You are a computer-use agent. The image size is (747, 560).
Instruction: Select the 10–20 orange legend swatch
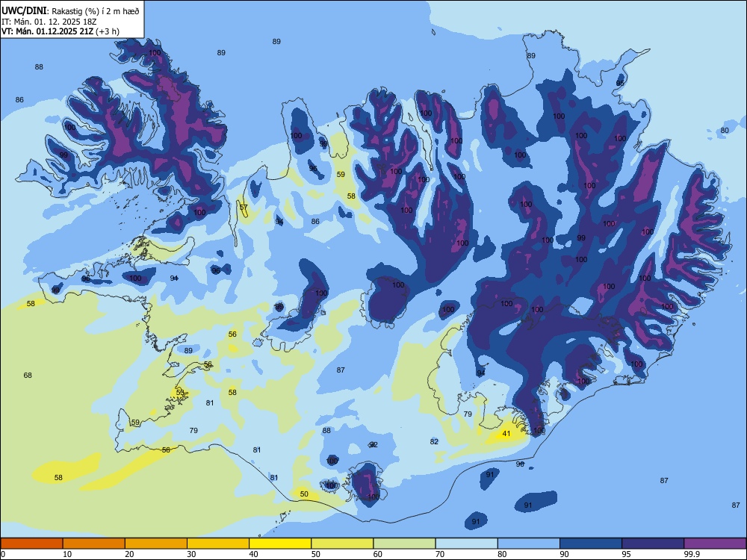94,544
